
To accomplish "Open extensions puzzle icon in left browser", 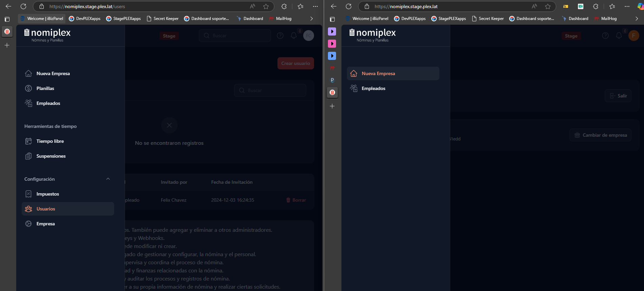I will [x=284, y=6].
